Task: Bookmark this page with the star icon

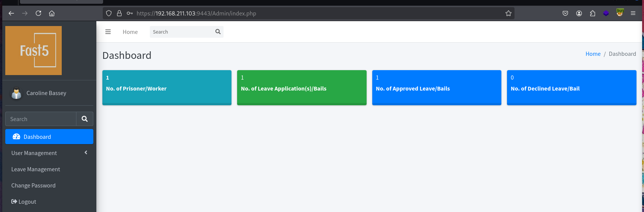Action: point(509,13)
